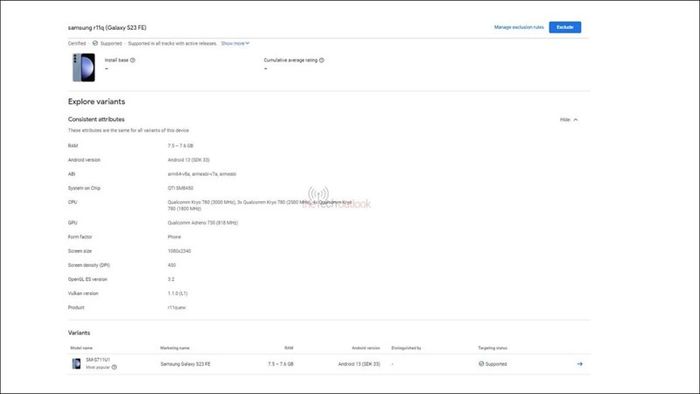Click the 1.1.0 (L1) Vulkan version value
700x394 pixels.
pos(178,294)
